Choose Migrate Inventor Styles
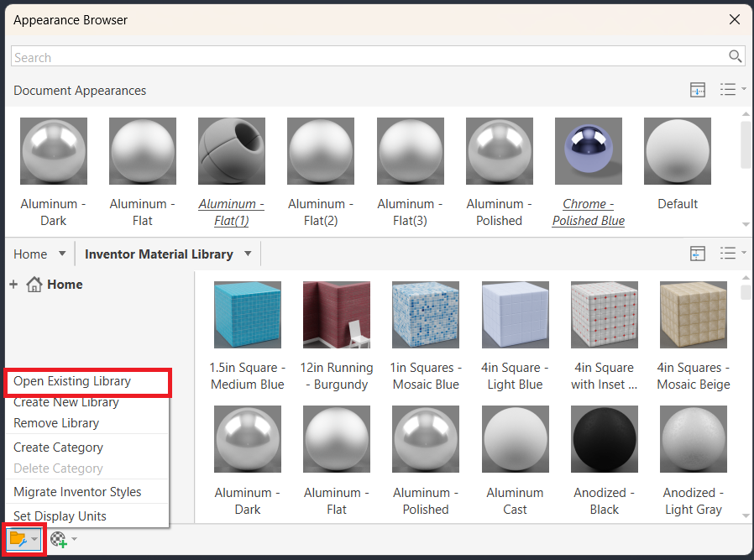This screenshot has width=754, height=560. coord(87,492)
